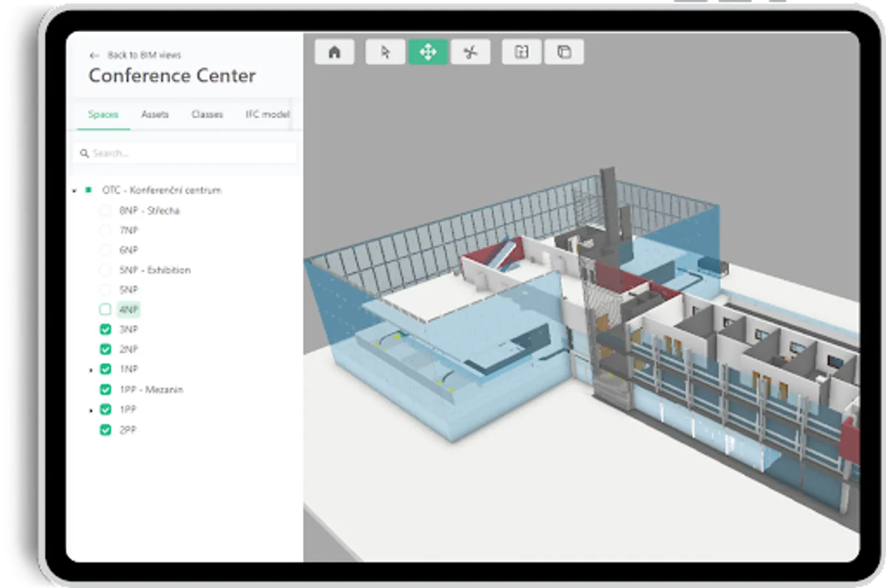Open the Classes tab
The width and height of the screenshot is (886, 588).
207,114
